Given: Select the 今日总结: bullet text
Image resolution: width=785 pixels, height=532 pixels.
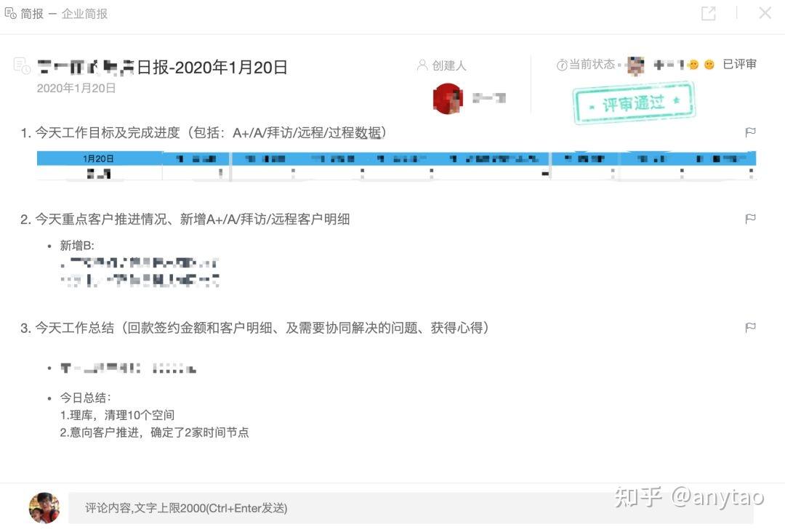Looking at the screenshot, I should [86, 398].
